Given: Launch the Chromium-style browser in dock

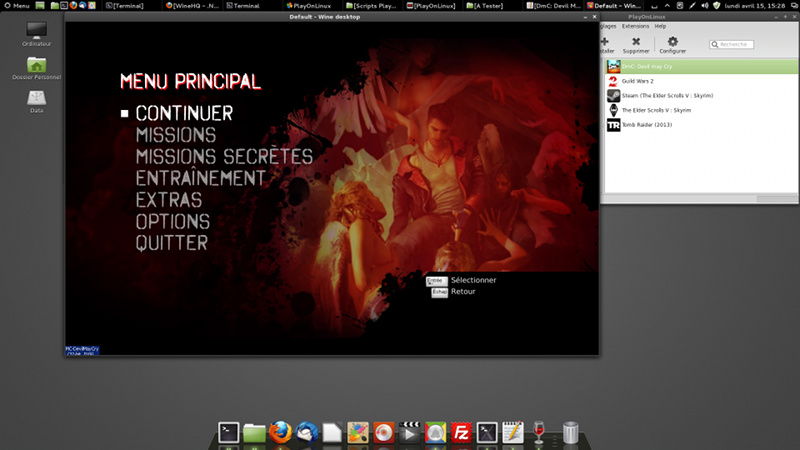Looking at the screenshot, I should [x=435, y=433].
